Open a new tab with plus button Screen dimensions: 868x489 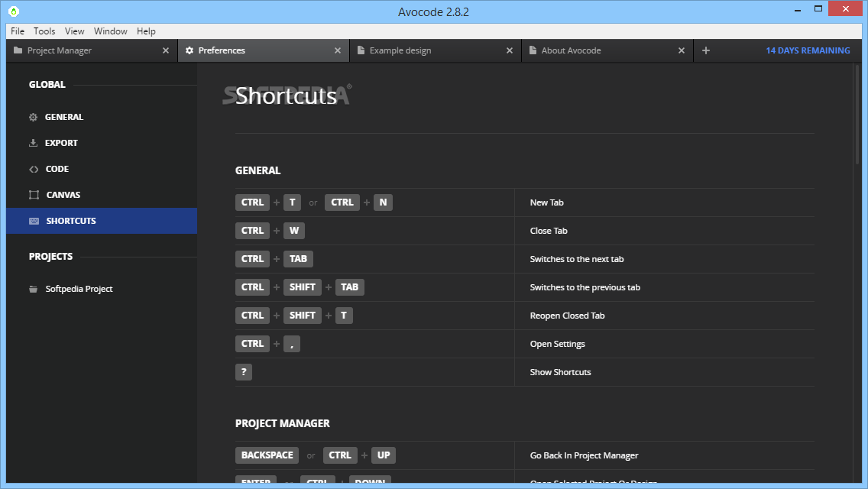(706, 50)
